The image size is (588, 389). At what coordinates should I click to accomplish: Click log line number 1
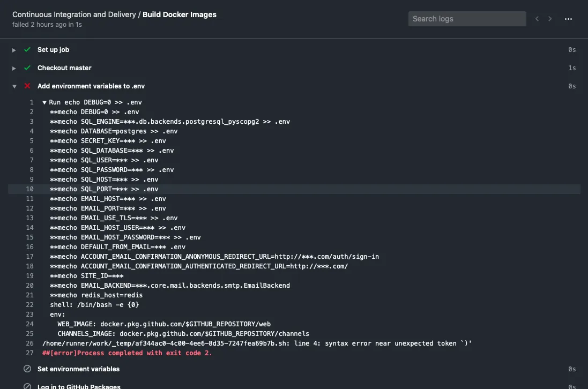[32, 102]
